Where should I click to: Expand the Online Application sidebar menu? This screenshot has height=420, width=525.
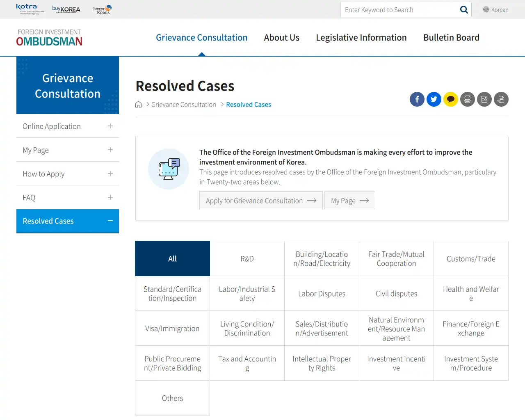click(x=110, y=126)
